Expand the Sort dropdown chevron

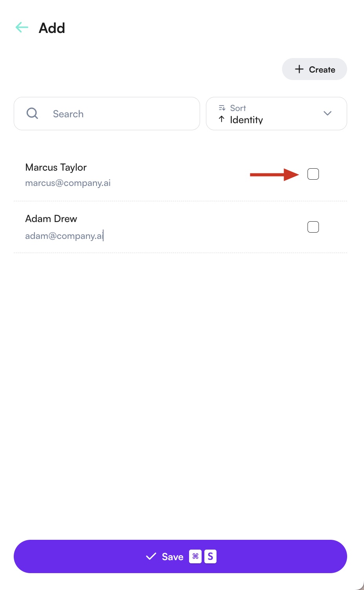(328, 113)
